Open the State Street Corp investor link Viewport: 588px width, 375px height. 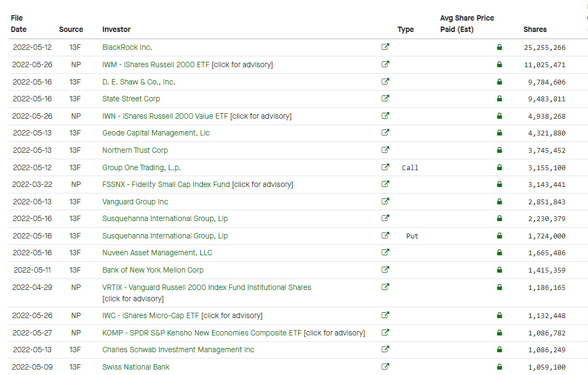point(131,99)
